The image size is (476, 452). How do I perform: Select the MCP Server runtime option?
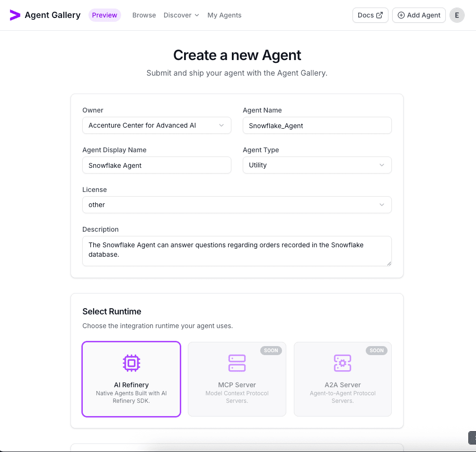[x=237, y=379]
